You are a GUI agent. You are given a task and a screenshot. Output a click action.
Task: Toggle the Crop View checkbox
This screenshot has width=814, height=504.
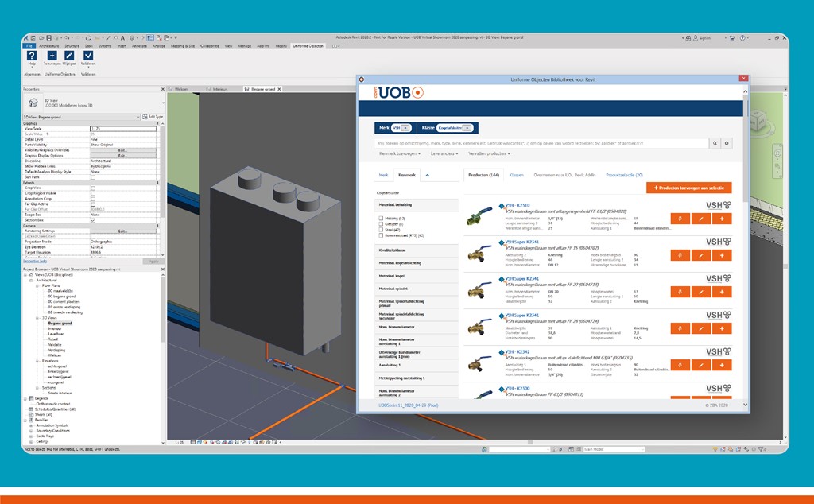(93, 188)
